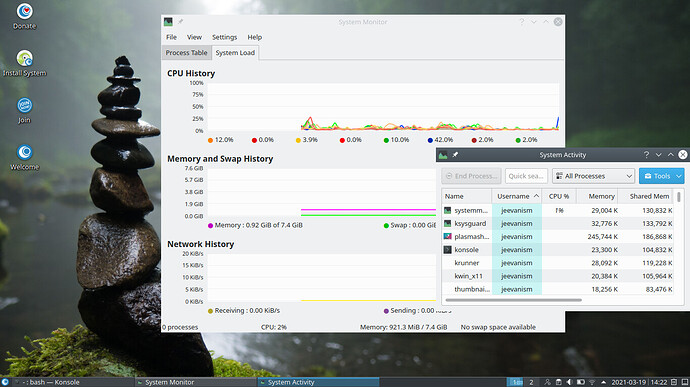This screenshot has width=690, height=387.
Task: Switch to virtual desktop 2 in pager
Action: [x=531, y=382]
